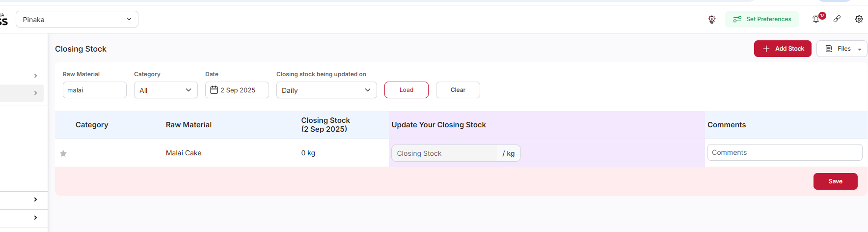This screenshot has height=232, width=868.
Task: Open the Pinaka outlet dropdown
Action: coord(77,19)
